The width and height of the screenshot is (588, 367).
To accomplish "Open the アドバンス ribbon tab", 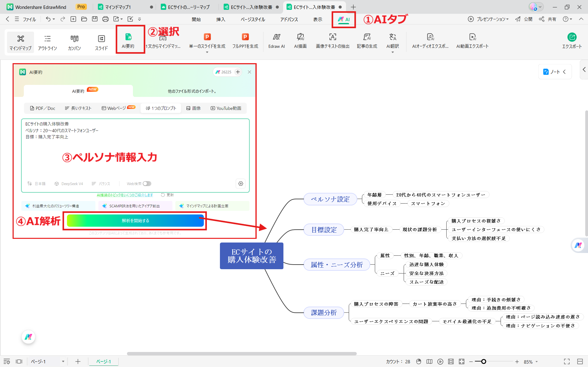I will tap(289, 19).
